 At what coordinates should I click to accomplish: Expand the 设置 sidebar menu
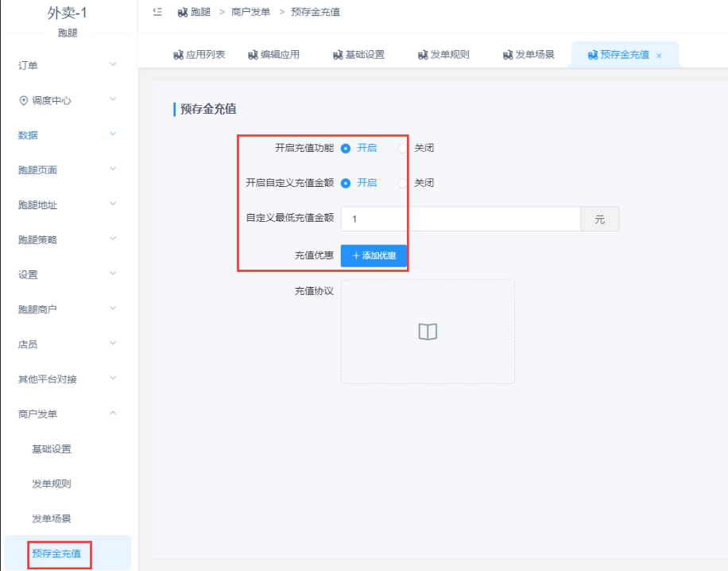pyautogui.click(x=68, y=274)
